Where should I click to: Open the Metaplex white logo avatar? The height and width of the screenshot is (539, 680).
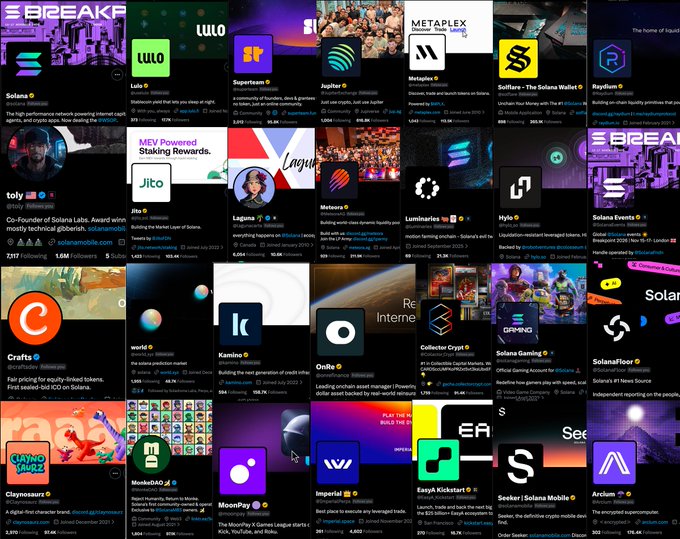427,53
